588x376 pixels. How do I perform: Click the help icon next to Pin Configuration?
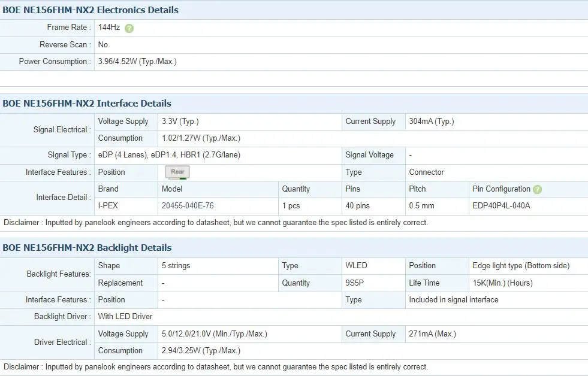click(x=538, y=190)
